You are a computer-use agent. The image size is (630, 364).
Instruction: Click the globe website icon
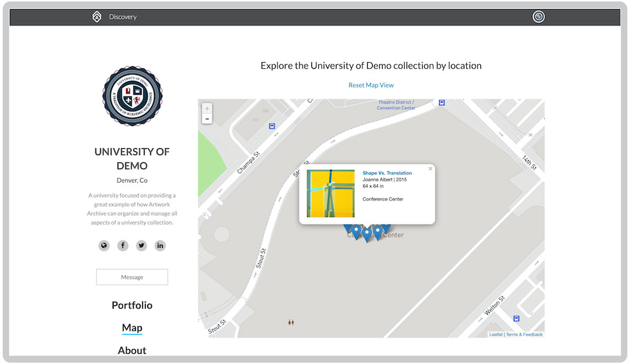point(104,245)
